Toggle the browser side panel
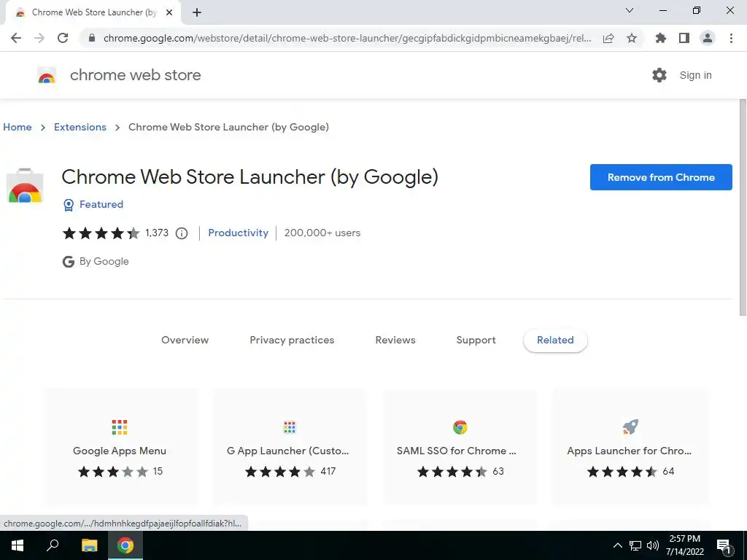 point(684,38)
